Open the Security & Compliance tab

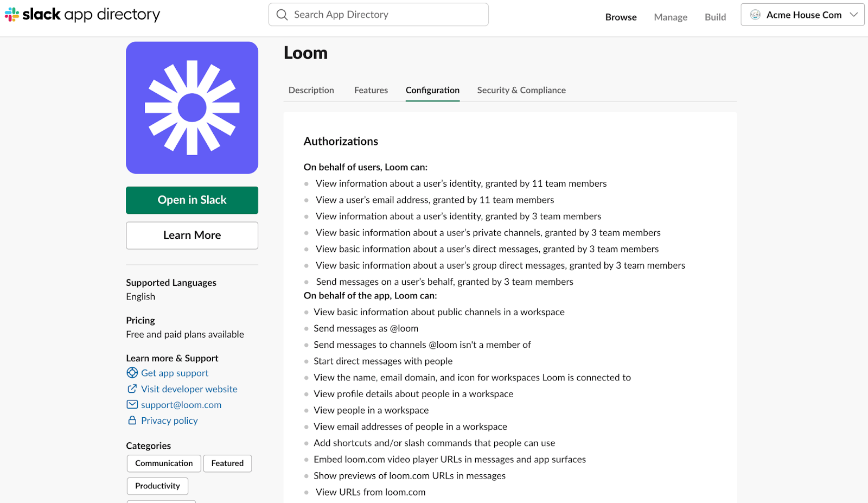521,90
